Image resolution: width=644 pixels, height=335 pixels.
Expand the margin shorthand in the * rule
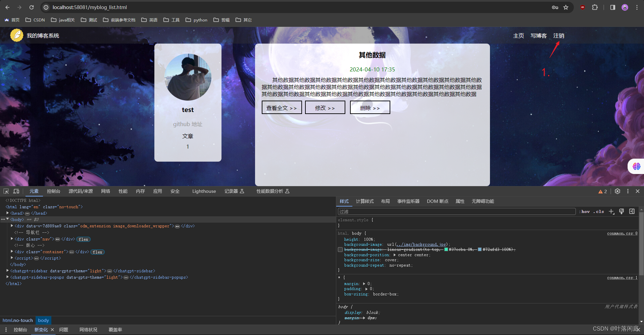tap(364, 284)
